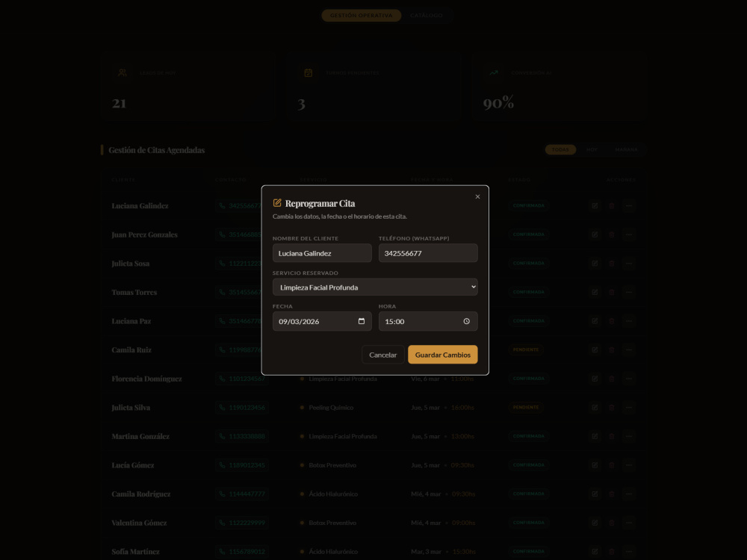Viewport: 747px width, 560px height.
Task: Edit the Florencia Domínguez appointment
Action: (x=595, y=379)
